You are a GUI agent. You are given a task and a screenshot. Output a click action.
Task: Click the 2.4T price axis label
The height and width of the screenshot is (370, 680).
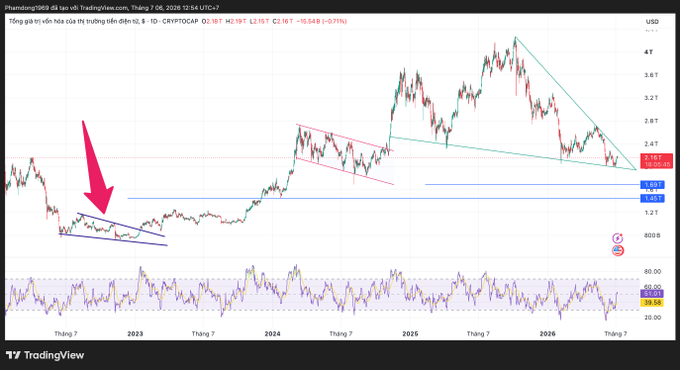(x=651, y=144)
